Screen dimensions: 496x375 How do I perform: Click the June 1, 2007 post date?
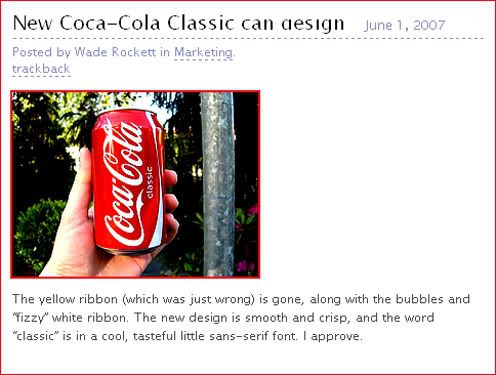[x=405, y=25]
